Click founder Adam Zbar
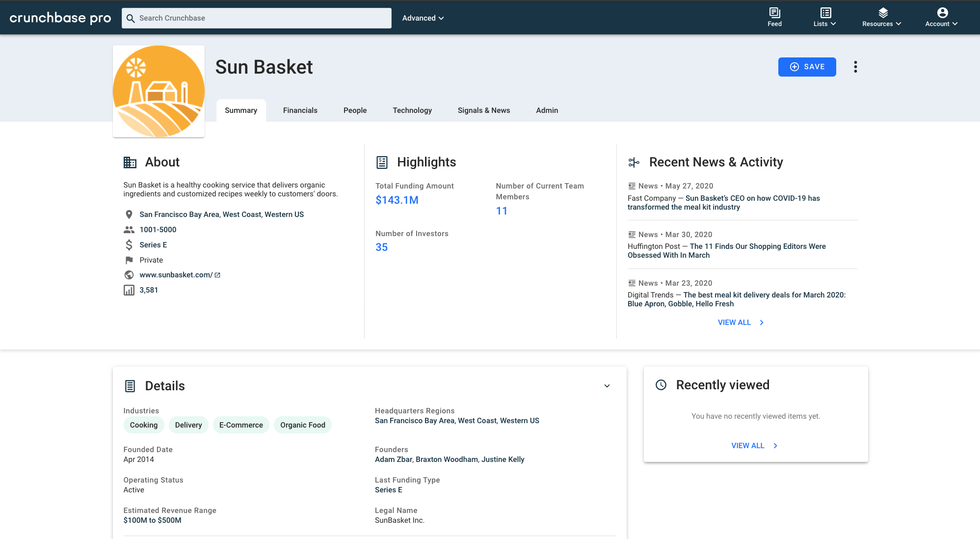 [x=394, y=459]
